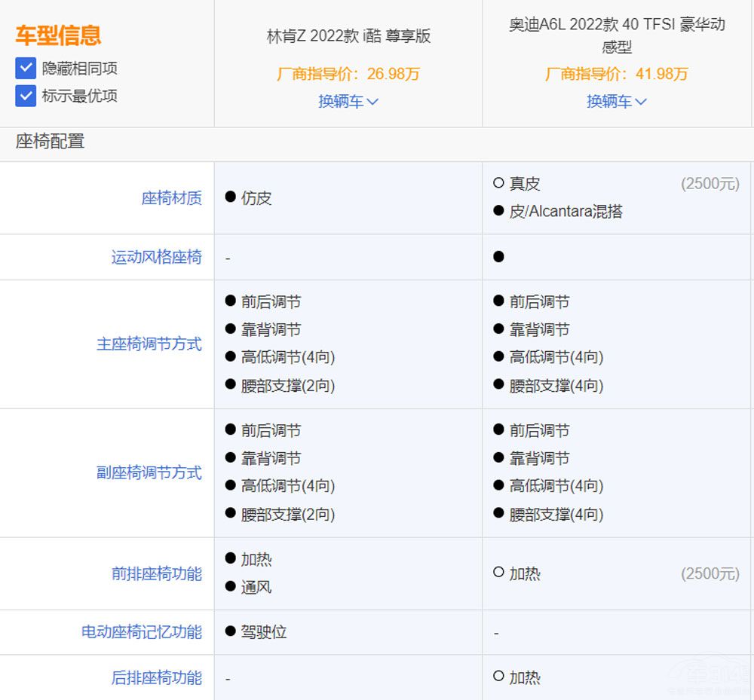Click the 皮/Alcantara混搭 filled dot icon
The height and width of the screenshot is (700, 754).
click(498, 211)
